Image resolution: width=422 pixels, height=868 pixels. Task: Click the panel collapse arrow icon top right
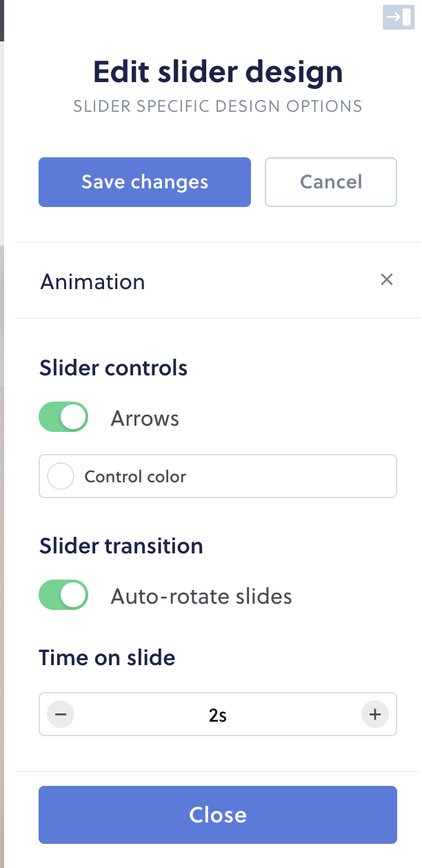coord(399,17)
